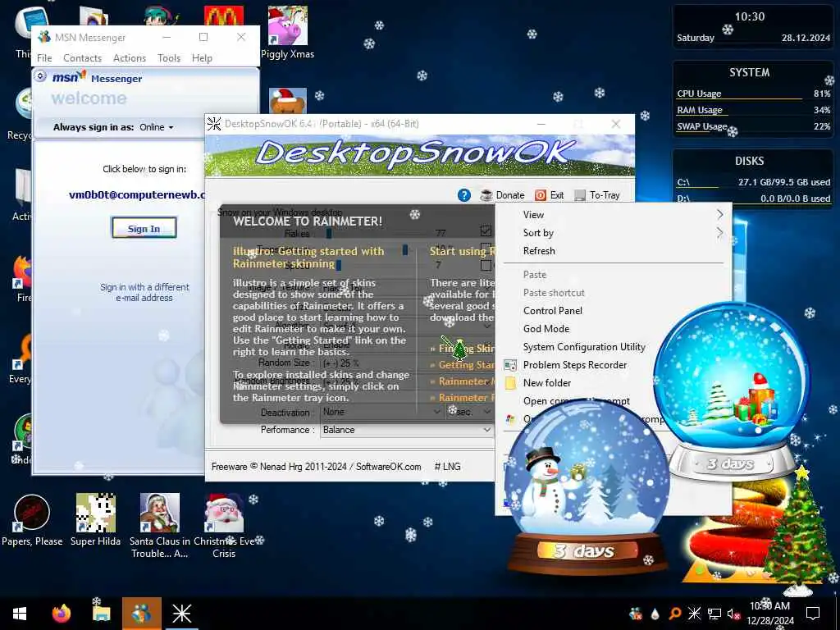Click the taskbar clock showing 10:30 AM
Viewport: 840px width, 630px height.
click(x=769, y=614)
